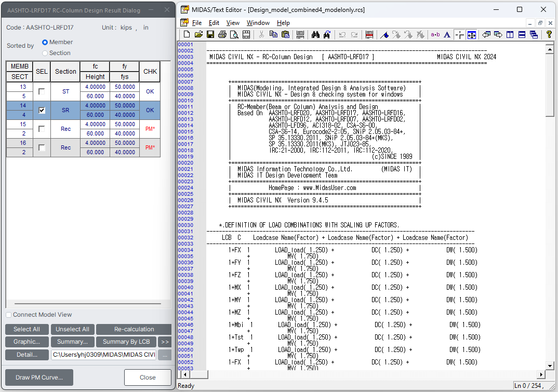
Task: Create a new document in text editor
Action: coord(187,34)
